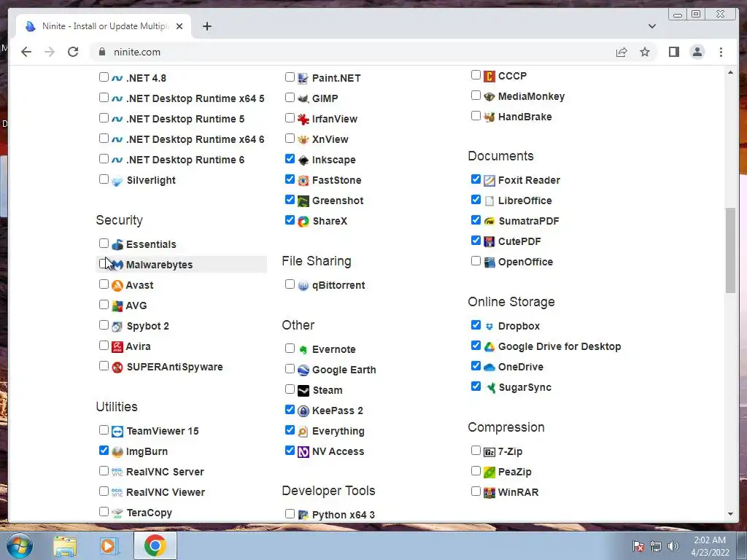
Task: Click the taskbar clock showing 2:02 AM
Action: coord(710,546)
